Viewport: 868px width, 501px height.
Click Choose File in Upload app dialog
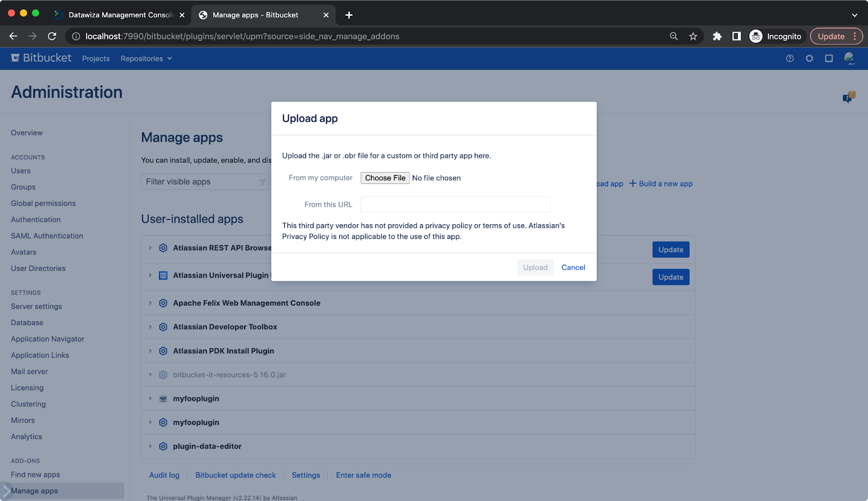385,178
